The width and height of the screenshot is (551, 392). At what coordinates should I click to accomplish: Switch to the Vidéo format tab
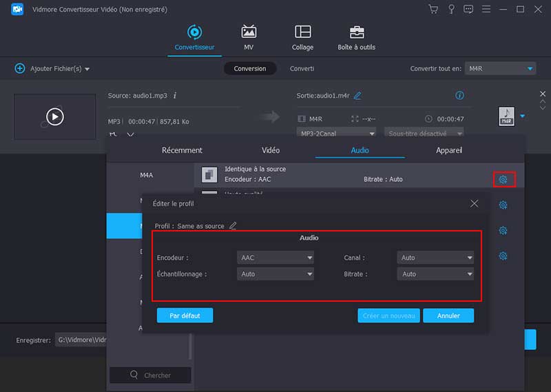pos(271,150)
